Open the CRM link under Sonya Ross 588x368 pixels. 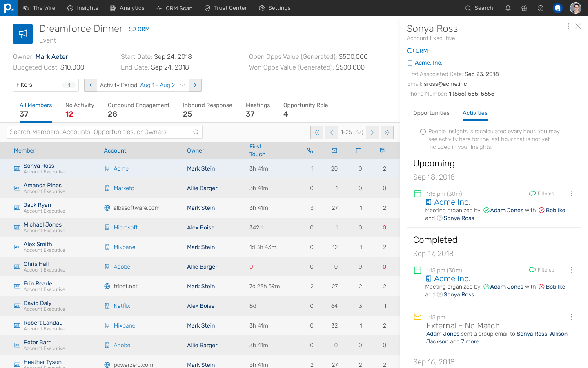(417, 51)
